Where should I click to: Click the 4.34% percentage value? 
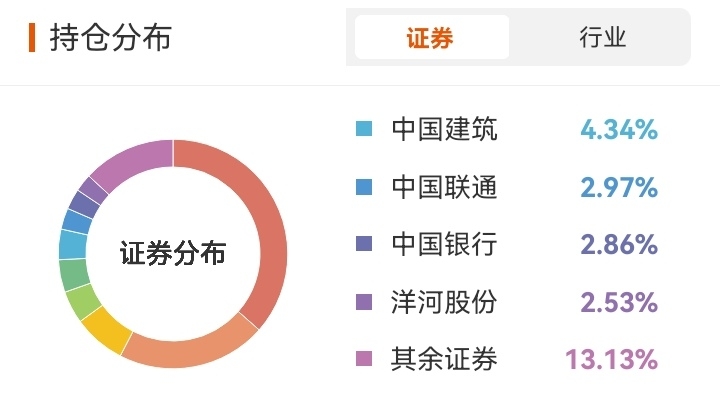click(x=619, y=129)
